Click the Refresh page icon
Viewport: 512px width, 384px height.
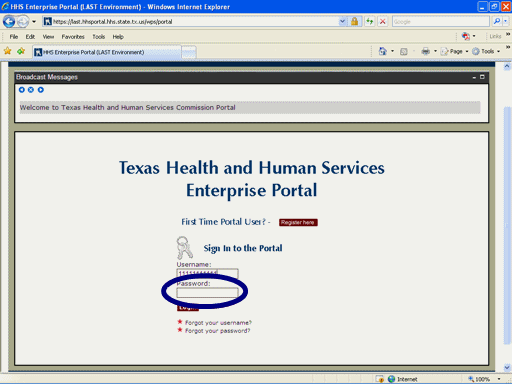[x=369, y=22]
